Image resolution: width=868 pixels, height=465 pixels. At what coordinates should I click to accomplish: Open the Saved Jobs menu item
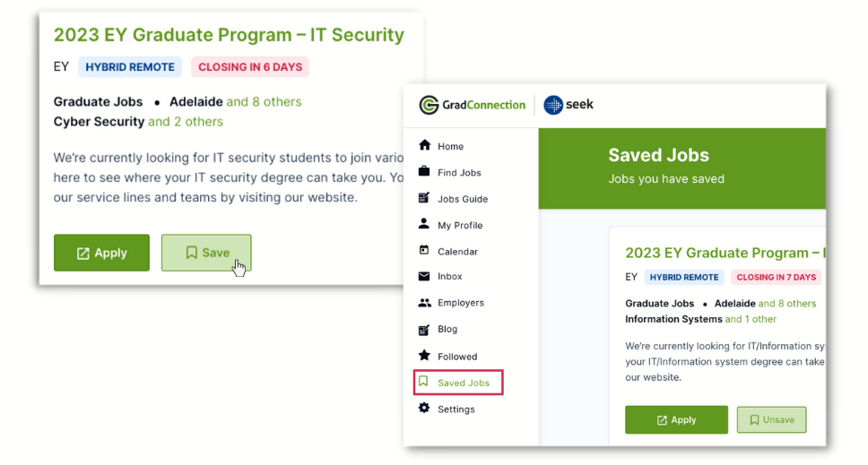[458, 383]
